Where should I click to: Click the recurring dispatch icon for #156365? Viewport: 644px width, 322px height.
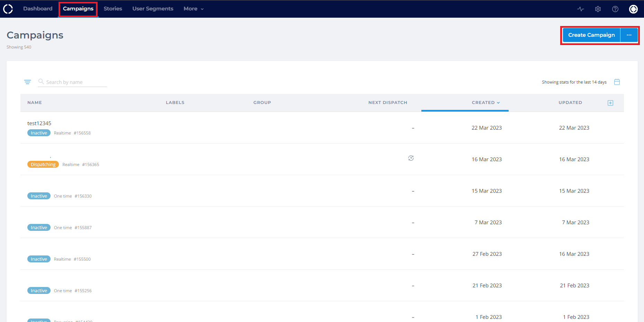pyautogui.click(x=411, y=158)
